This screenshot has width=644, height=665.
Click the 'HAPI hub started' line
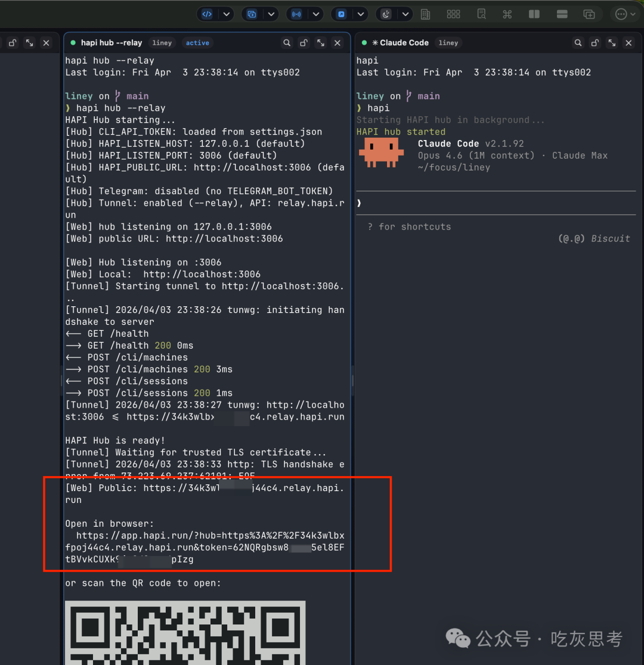point(401,132)
